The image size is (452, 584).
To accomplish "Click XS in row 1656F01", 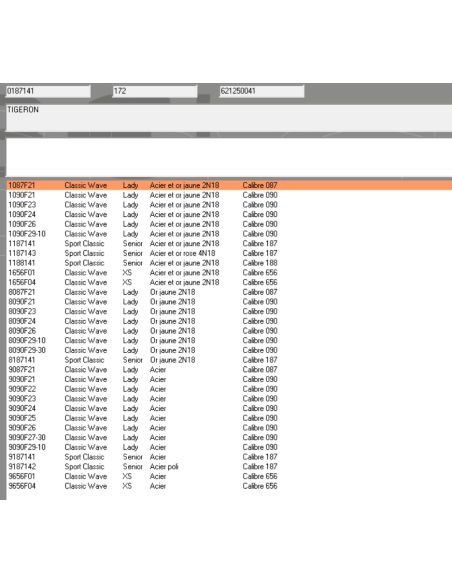I will (127, 272).
